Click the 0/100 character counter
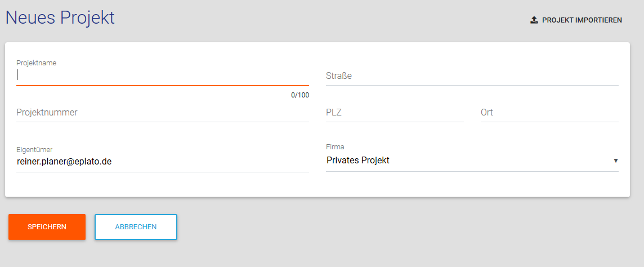The width and height of the screenshot is (644, 267). (x=299, y=95)
